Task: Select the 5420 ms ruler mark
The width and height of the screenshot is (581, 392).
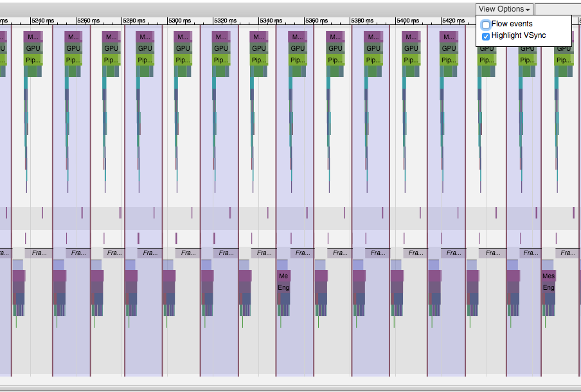Action: pyautogui.click(x=453, y=21)
